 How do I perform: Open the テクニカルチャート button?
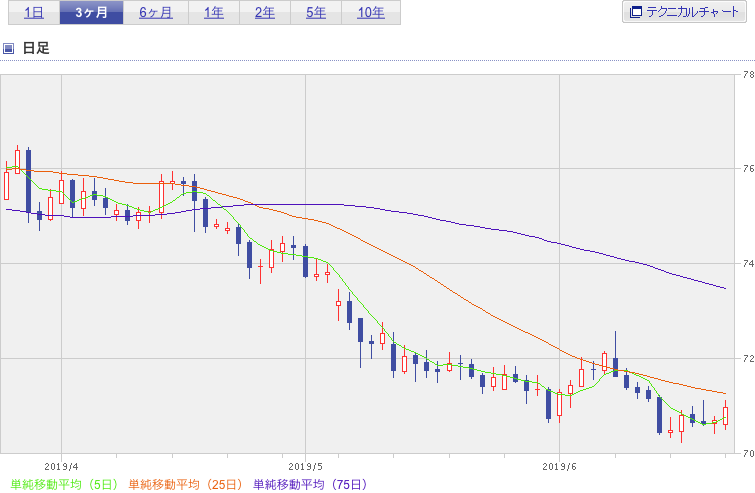pyautogui.click(x=684, y=12)
